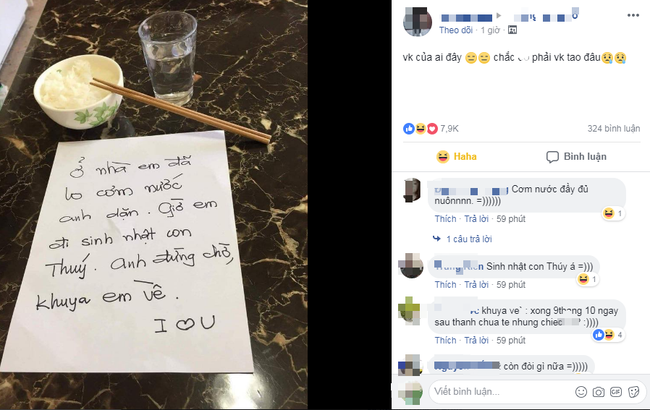The width and height of the screenshot is (650, 410).
Task: Expand the '1 câu trả lời' reply thread
Action: [463, 239]
